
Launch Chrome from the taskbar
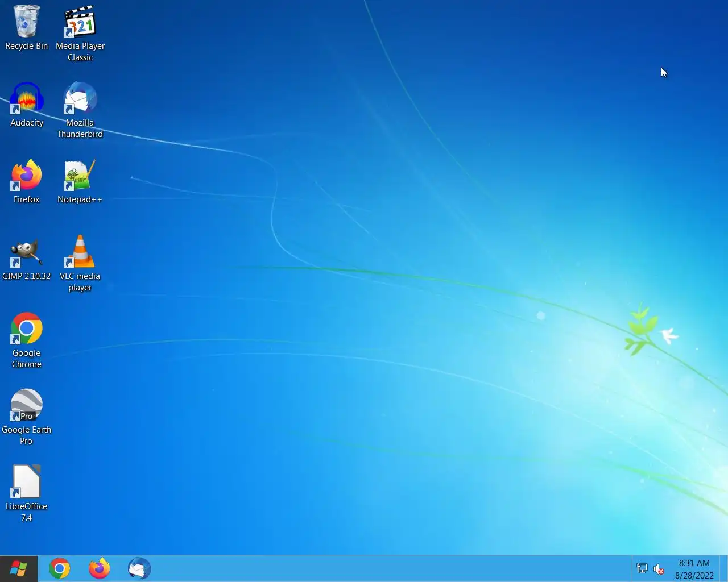click(x=60, y=568)
